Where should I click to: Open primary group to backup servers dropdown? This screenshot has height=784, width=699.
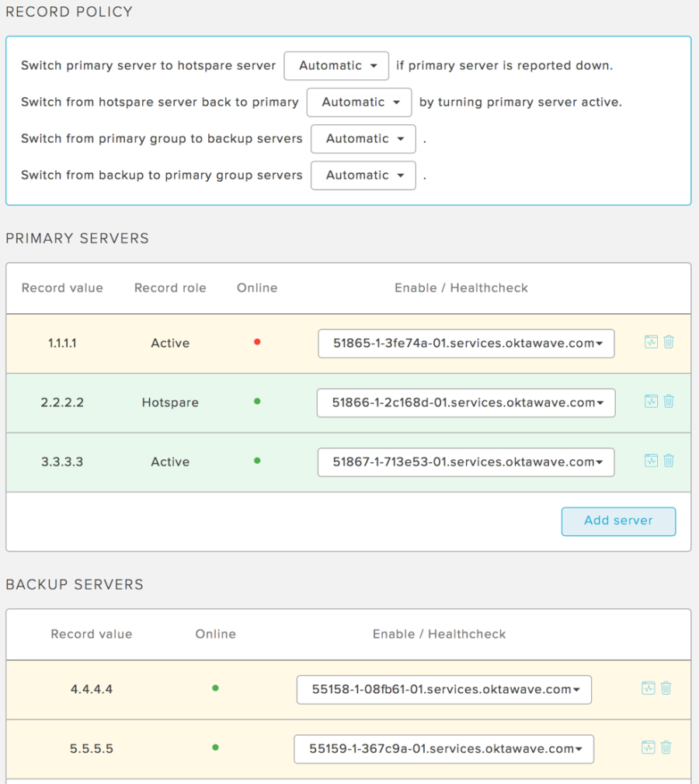coord(363,138)
